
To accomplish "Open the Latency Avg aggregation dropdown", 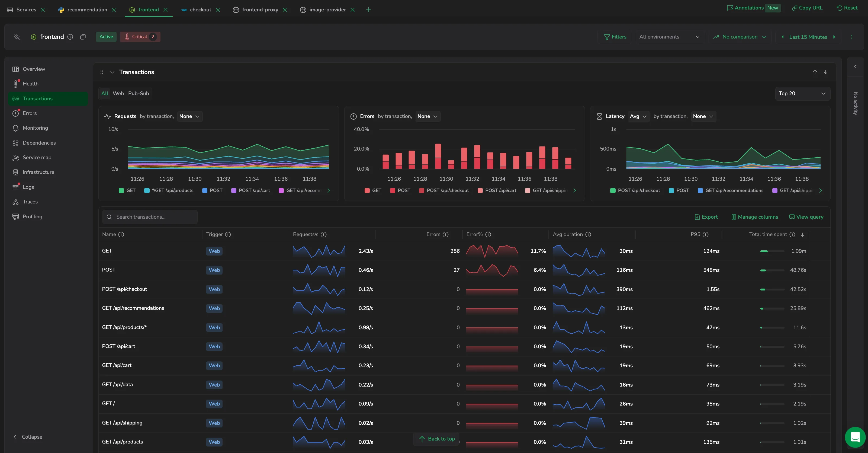I will 638,116.
